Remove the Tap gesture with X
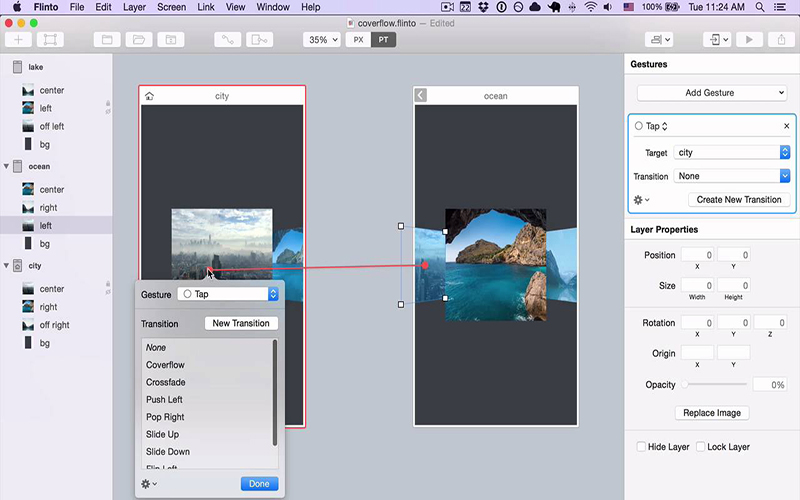This screenshot has width=800, height=500. (x=786, y=126)
